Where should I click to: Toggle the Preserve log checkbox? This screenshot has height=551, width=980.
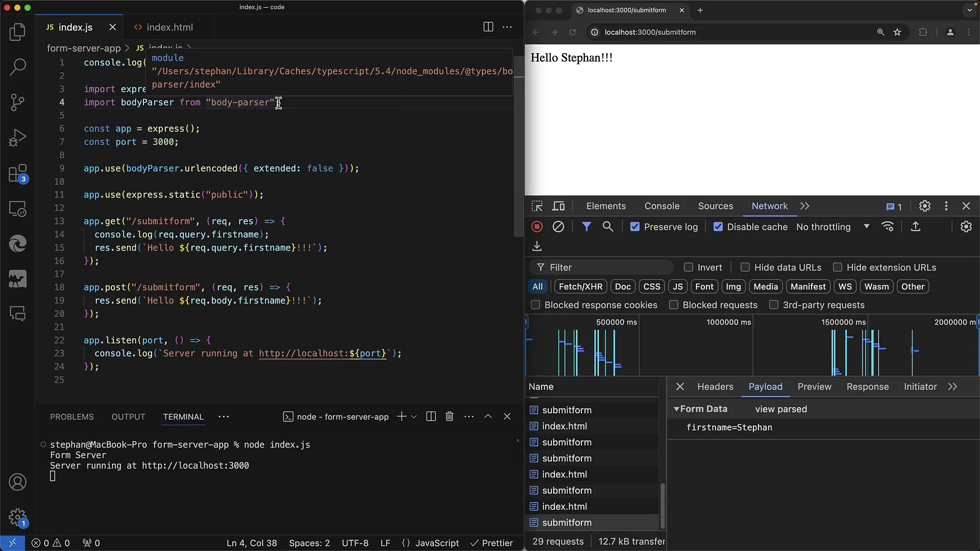[634, 227]
